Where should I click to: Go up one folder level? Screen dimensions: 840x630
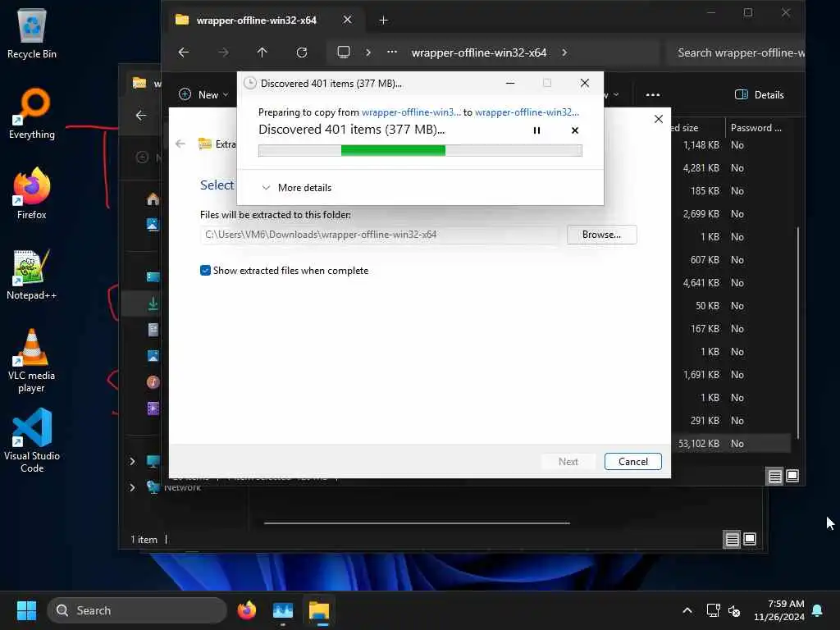pos(262,52)
